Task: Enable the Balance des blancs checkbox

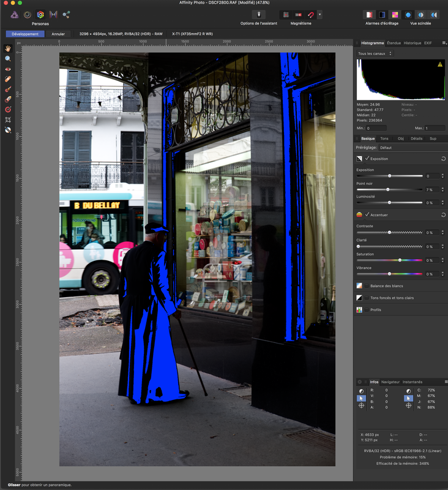Action: coord(367,286)
